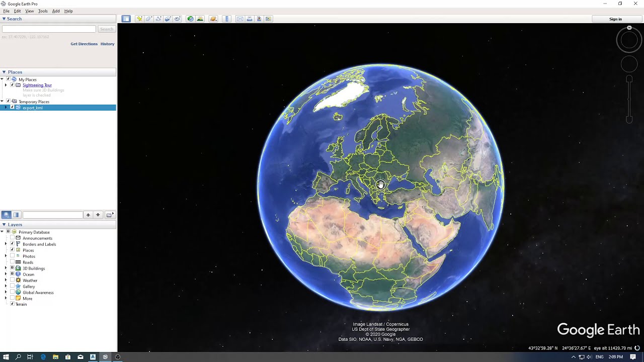Viewport: 644px width, 362px height.
Task: Click the move joystick navigation ring
Action: 629,64
